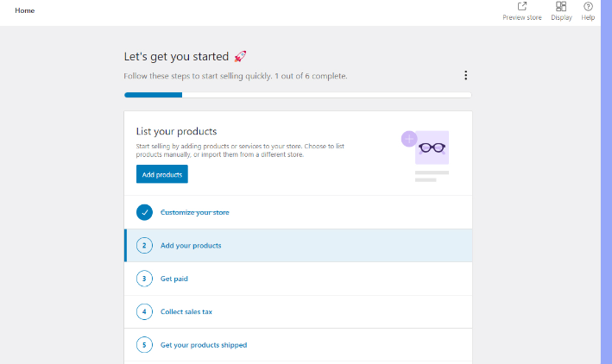Select step 2 circle for Add your products
The height and width of the screenshot is (364, 612).
pyautogui.click(x=144, y=245)
